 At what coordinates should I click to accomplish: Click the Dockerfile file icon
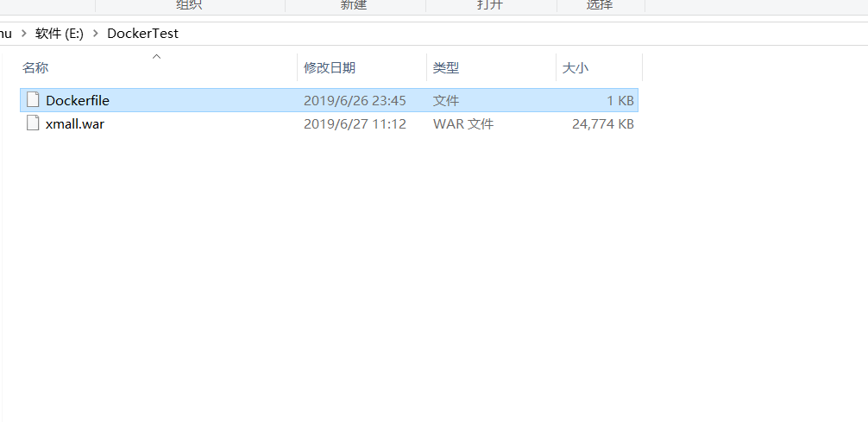33,100
